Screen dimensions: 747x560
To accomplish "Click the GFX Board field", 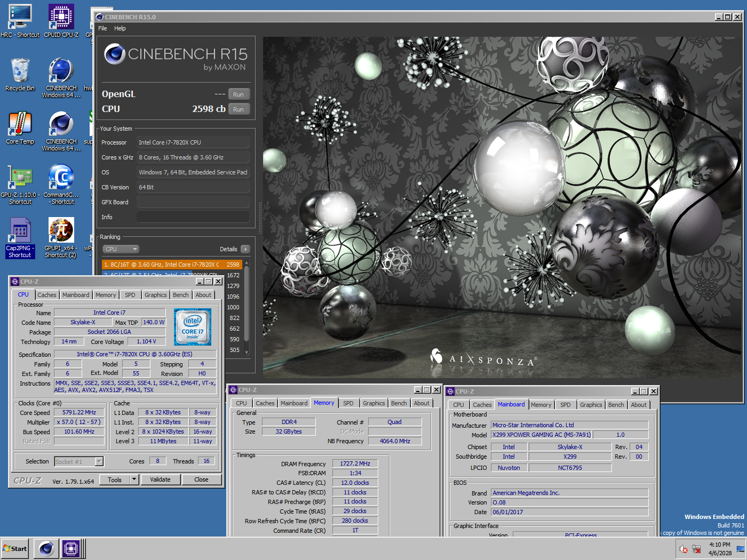I will click(x=193, y=202).
